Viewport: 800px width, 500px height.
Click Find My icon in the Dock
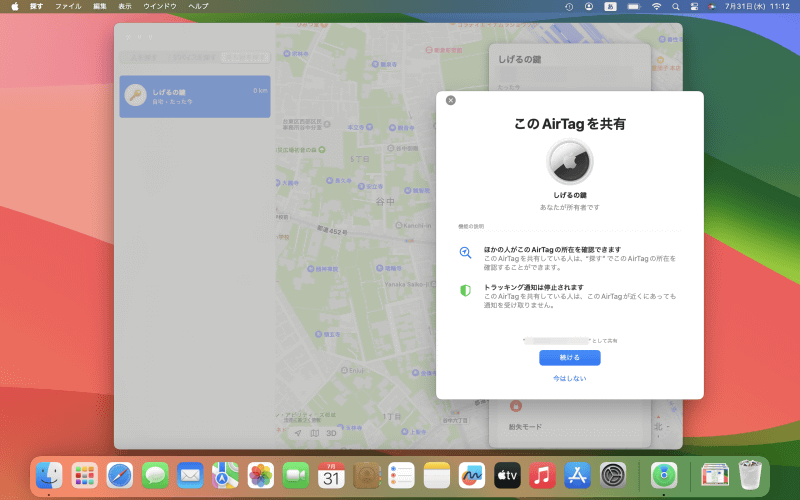664,475
